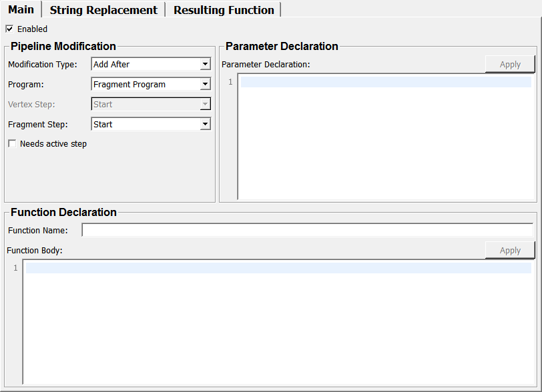Click the Function Declaration group title
Image resolution: width=542 pixels, height=392 pixels.
point(63,213)
